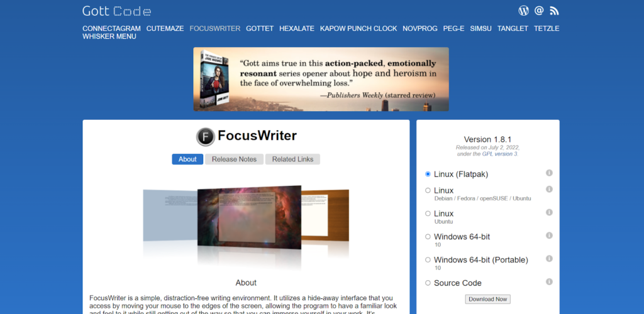Select Windows 64-bit (Portable) radio button

[428, 260]
